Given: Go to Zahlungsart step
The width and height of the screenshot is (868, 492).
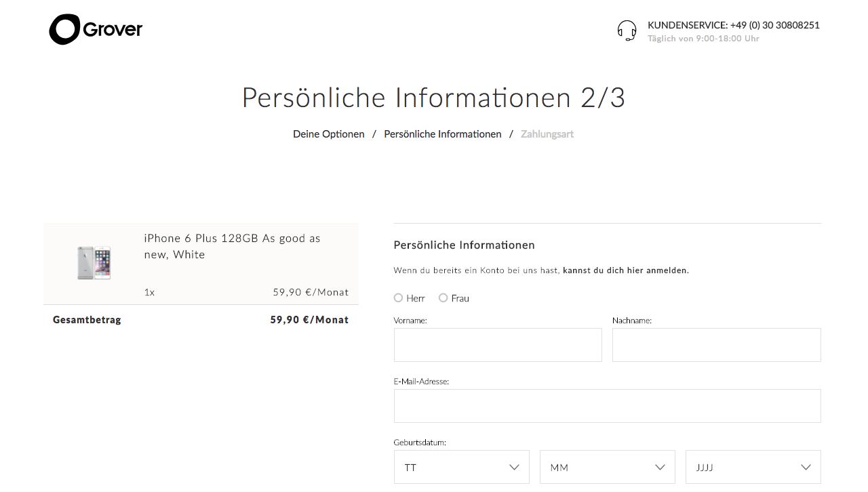Looking at the screenshot, I should click(x=547, y=134).
